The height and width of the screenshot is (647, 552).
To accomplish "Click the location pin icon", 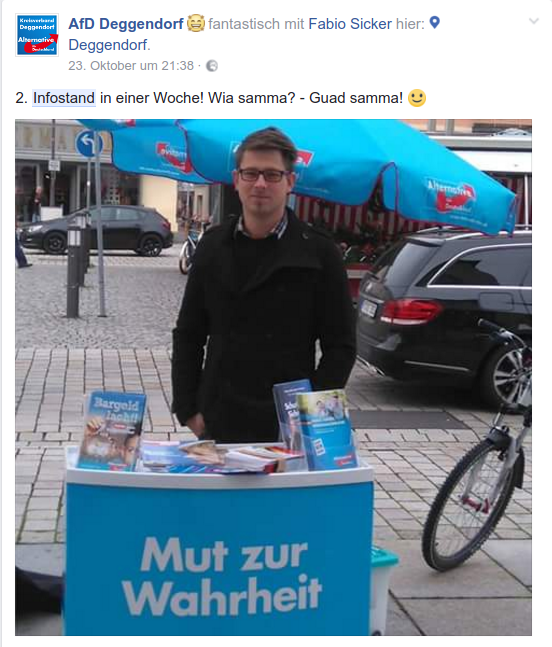I will 434,23.
